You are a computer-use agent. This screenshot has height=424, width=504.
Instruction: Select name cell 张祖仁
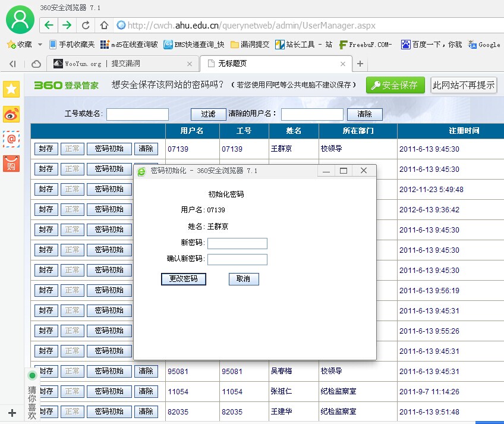281,391
